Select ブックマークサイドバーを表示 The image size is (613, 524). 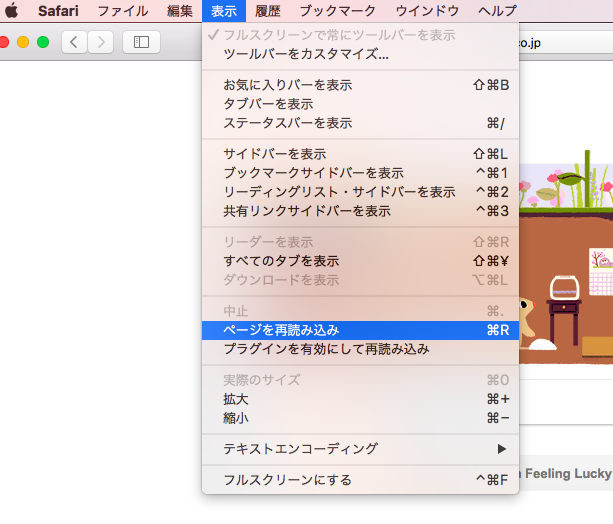[360, 173]
